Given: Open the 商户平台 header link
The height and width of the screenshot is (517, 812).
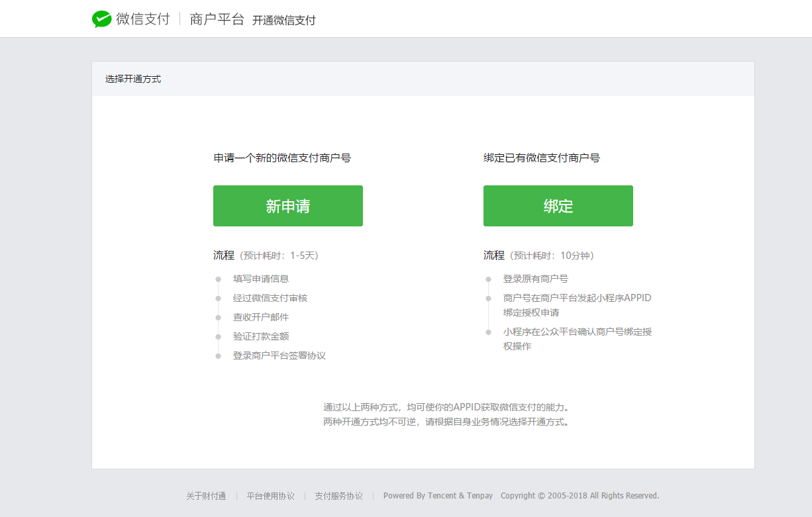Looking at the screenshot, I should coord(217,19).
